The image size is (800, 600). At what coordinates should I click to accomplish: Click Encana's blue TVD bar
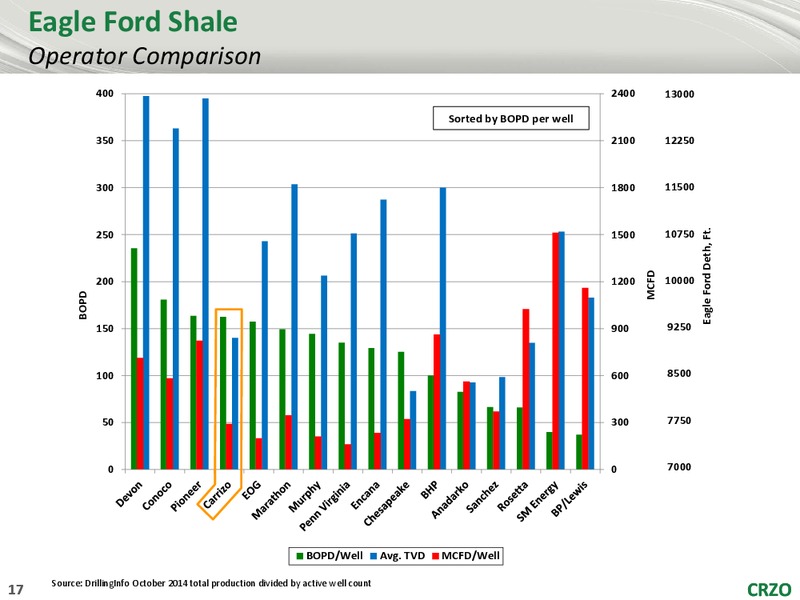point(384,335)
